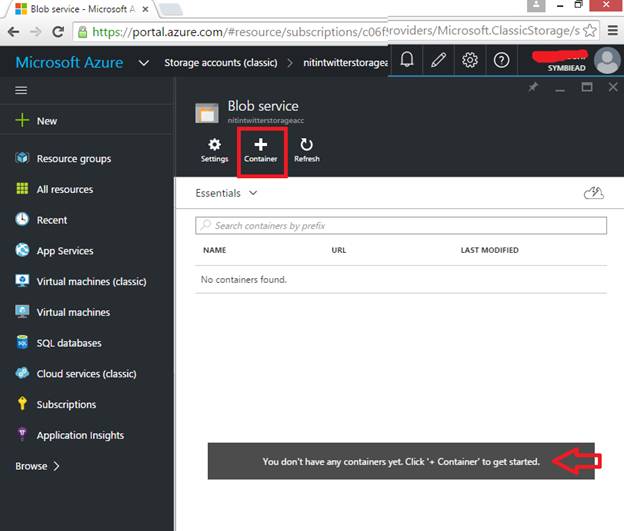Image resolution: width=624 pixels, height=531 pixels.
Task: Click the Resource groups cube icon
Action: pyautogui.click(x=22, y=158)
